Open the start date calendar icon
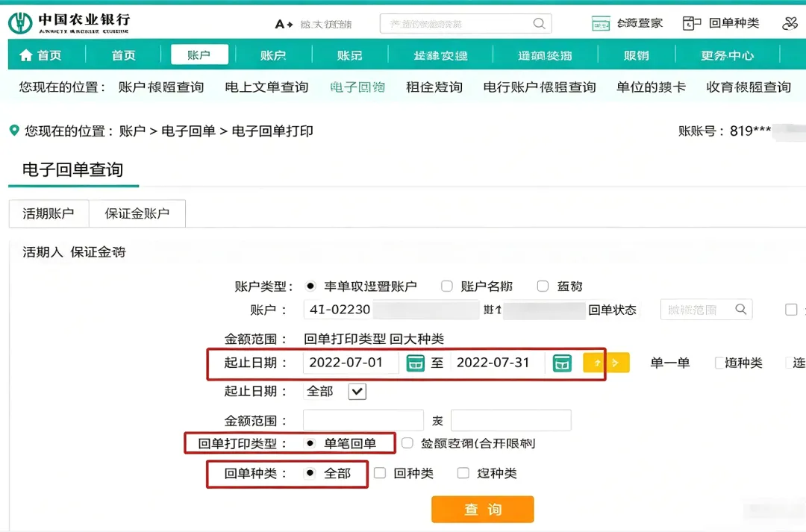Screen dimensions: 806x532 (416, 363)
